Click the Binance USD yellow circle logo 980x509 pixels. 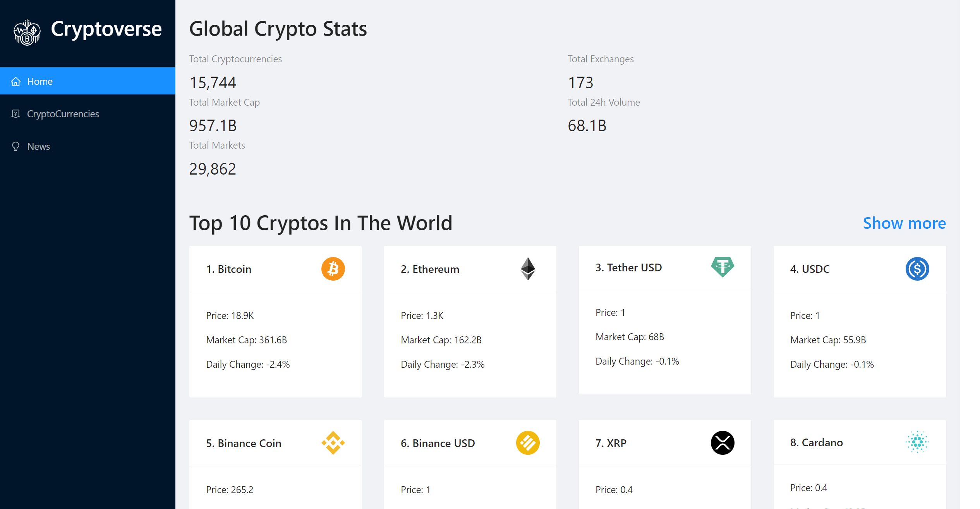pyautogui.click(x=528, y=443)
